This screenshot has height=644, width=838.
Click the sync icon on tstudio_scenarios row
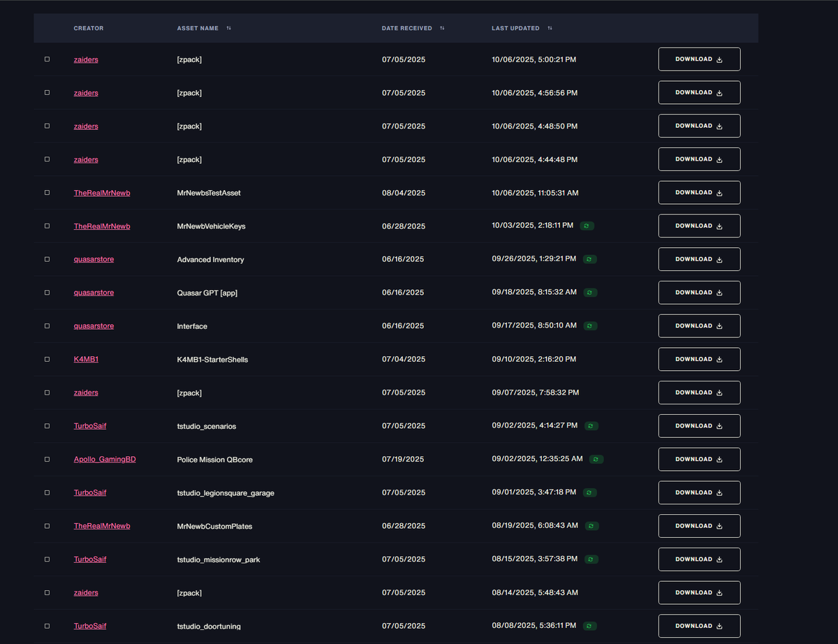[591, 425]
